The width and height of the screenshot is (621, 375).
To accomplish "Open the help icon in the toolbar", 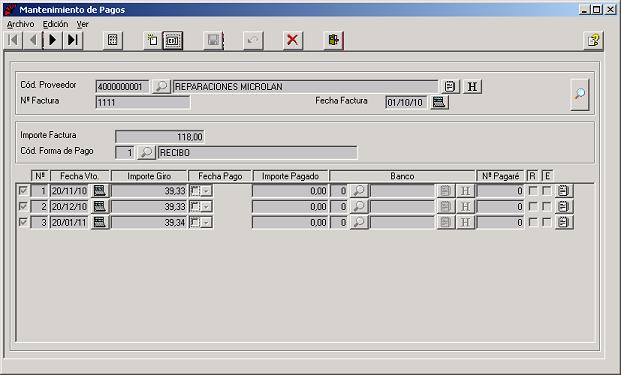I will tap(593, 40).
